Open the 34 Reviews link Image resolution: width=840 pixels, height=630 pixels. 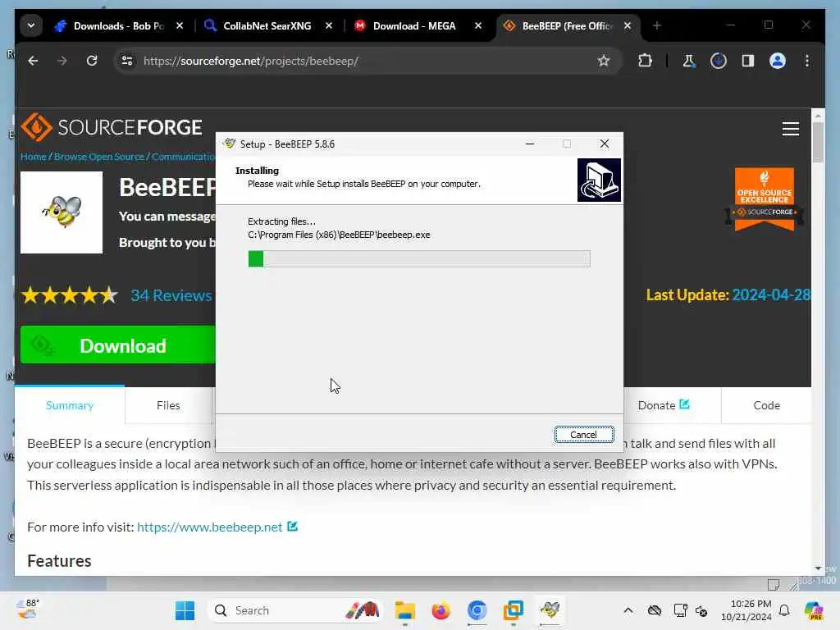point(171,295)
